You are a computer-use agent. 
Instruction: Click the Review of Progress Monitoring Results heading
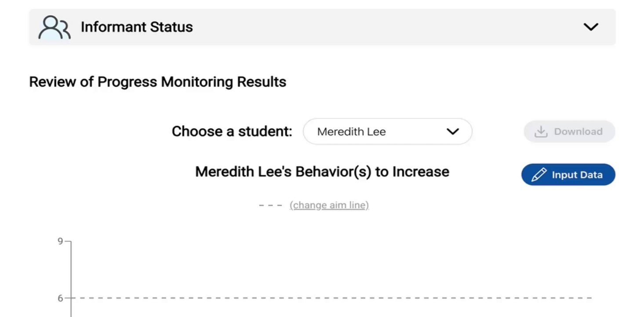(x=157, y=82)
